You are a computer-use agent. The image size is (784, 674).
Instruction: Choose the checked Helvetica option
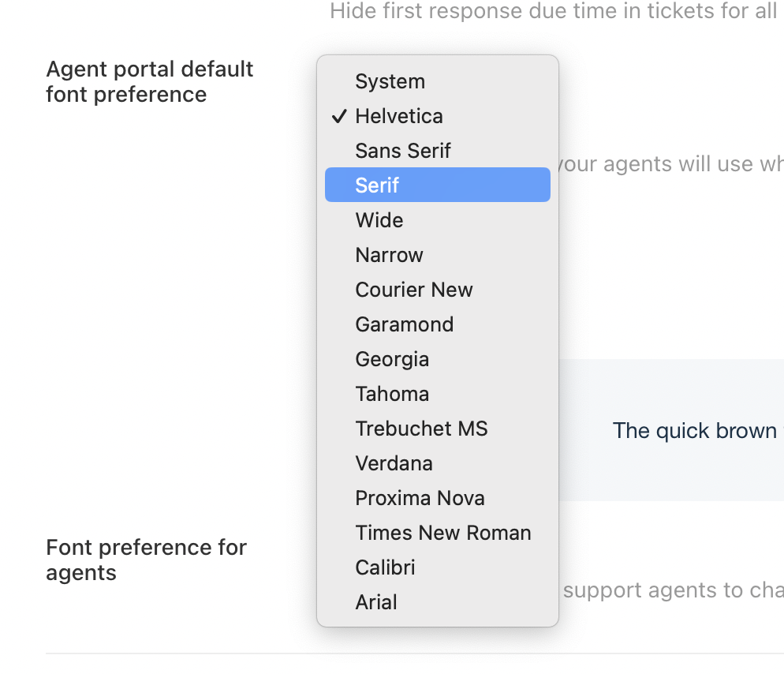(x=399, y=116)
